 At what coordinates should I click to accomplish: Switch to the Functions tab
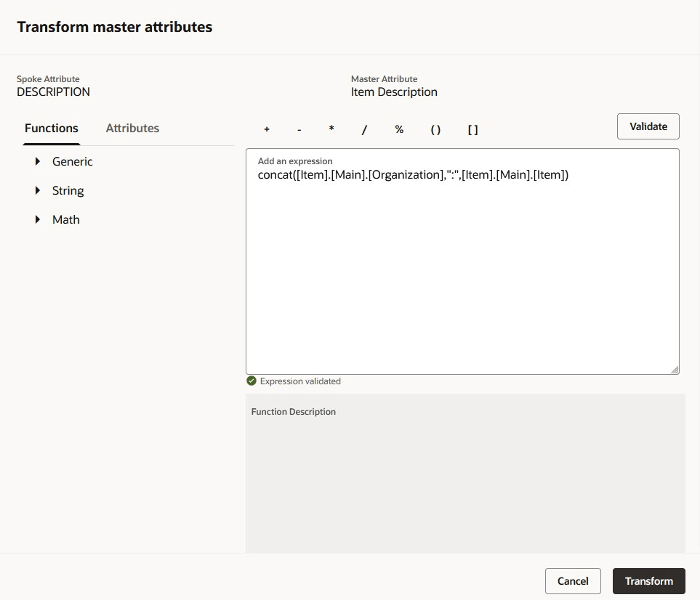point(52,128)
